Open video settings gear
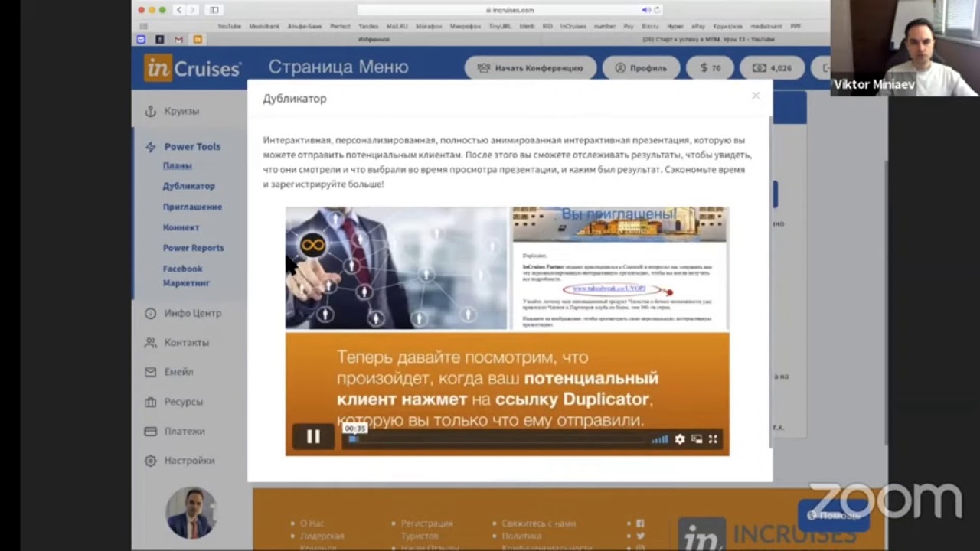This screenshot has width=980, height=551. pyautogui.click(x=680, y=439)
